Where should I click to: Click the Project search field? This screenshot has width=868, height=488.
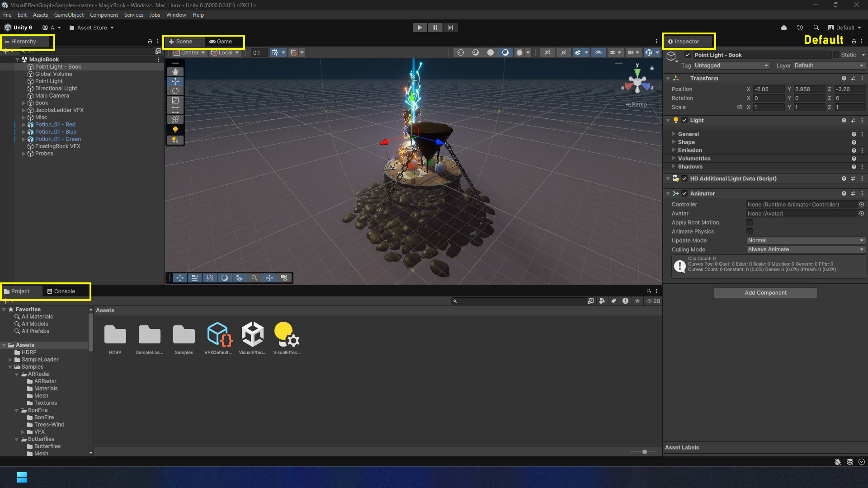[519, 301]
